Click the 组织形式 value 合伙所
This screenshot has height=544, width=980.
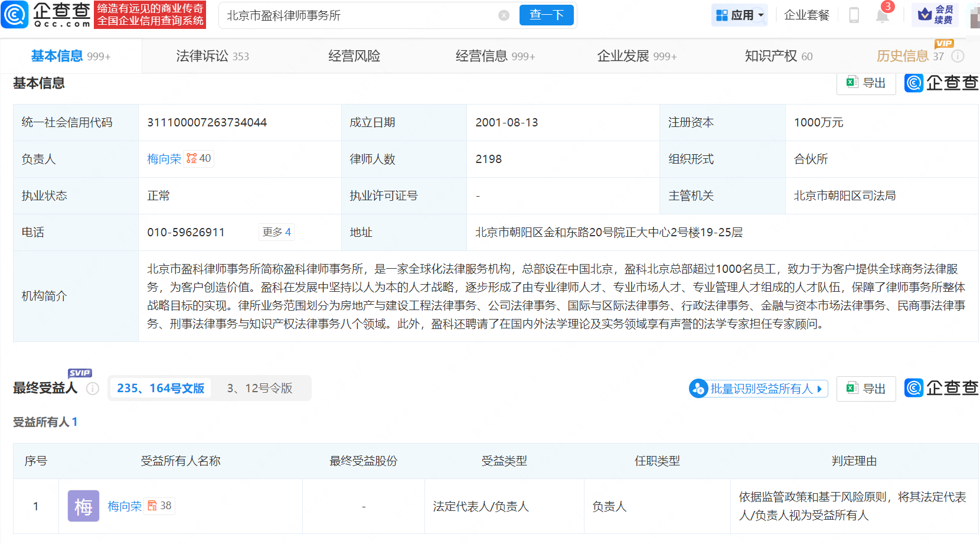(811, 159)
